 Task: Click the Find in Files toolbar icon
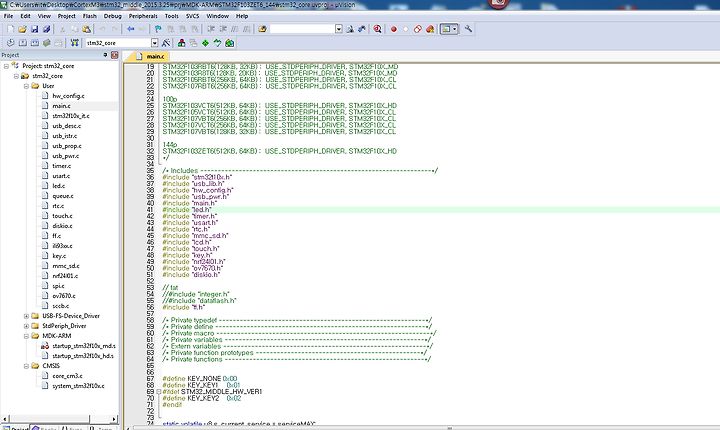[262, 29]
